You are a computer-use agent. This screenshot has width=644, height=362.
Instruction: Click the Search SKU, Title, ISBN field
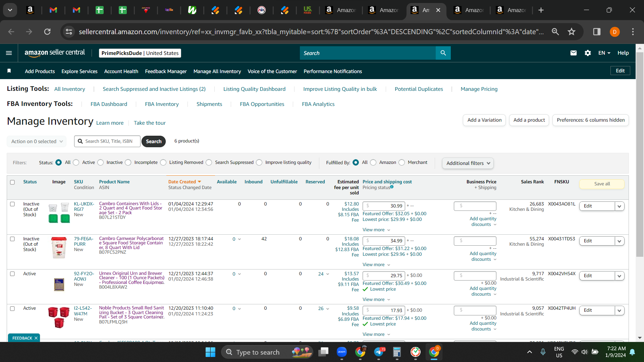click(x=107, y=141)
